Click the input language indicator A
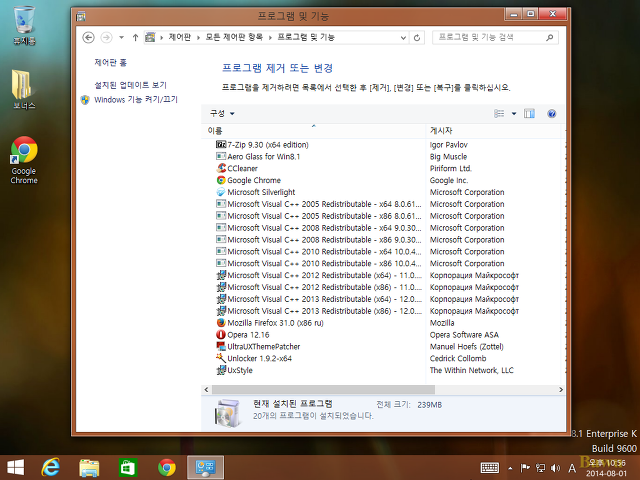640x480 pixels. pos(572,468)
